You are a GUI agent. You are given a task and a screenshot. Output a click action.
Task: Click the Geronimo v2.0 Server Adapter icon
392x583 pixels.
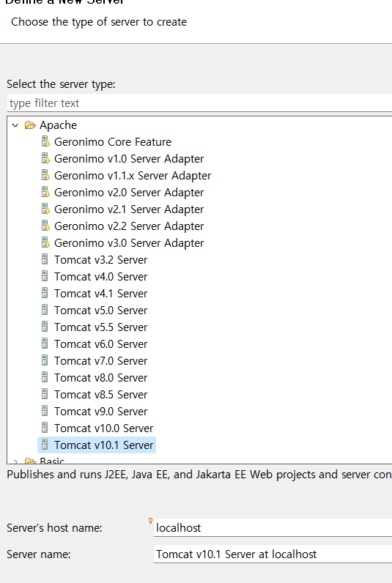tap(45, 192)
